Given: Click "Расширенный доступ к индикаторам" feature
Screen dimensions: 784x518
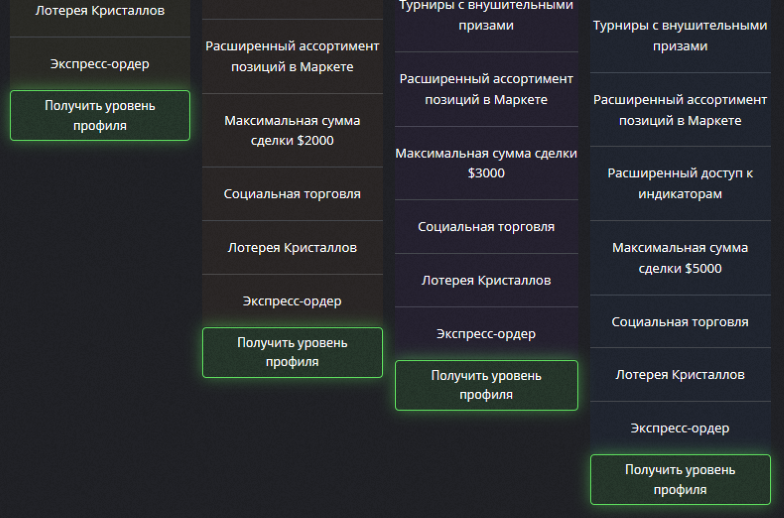Looking at the screenshot, I should (680, 183).
